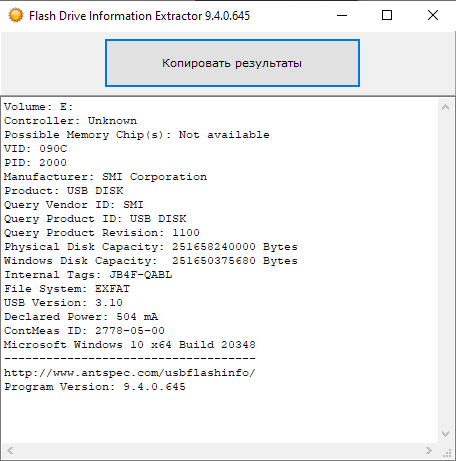Click the Windows Disk Capacity line

(x=151, y=261)
